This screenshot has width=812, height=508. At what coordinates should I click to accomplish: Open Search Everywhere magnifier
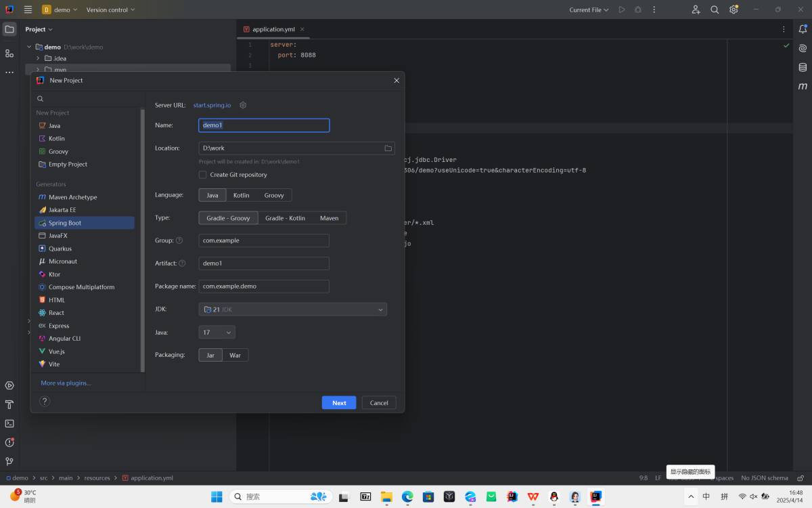715,9
